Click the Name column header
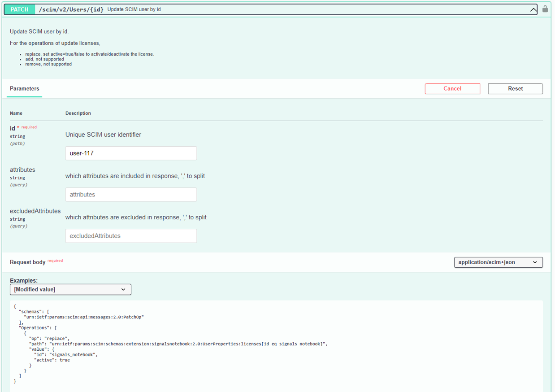This screenshot has height=392, width=555. coord(16,113)
